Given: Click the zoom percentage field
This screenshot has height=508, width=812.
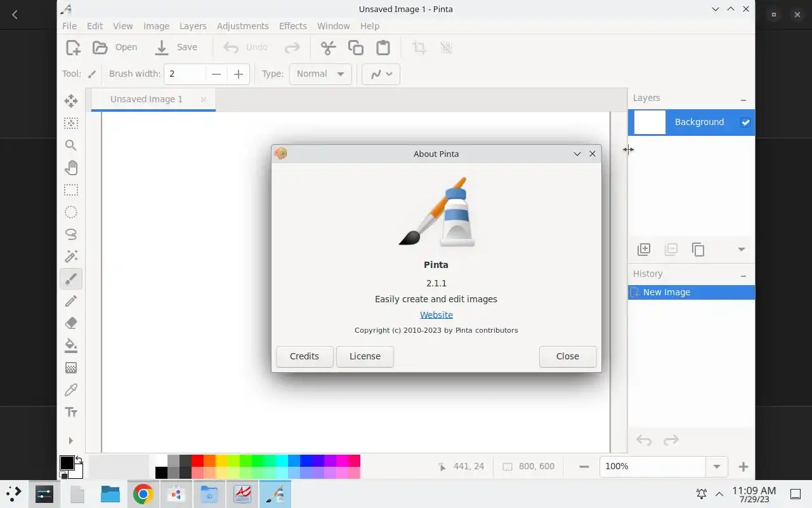Looking at the screenshot, I should [652, 467].
